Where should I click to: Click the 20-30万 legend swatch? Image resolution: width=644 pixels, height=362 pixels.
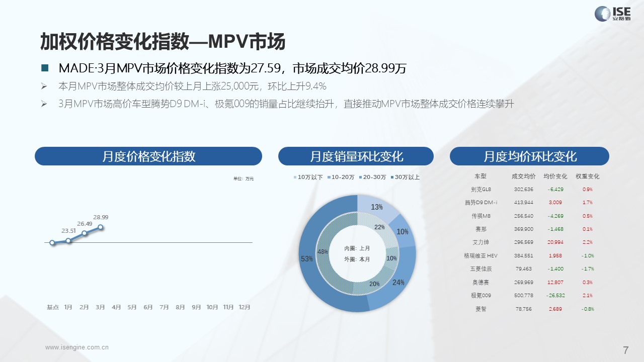(x=360, y=177)
